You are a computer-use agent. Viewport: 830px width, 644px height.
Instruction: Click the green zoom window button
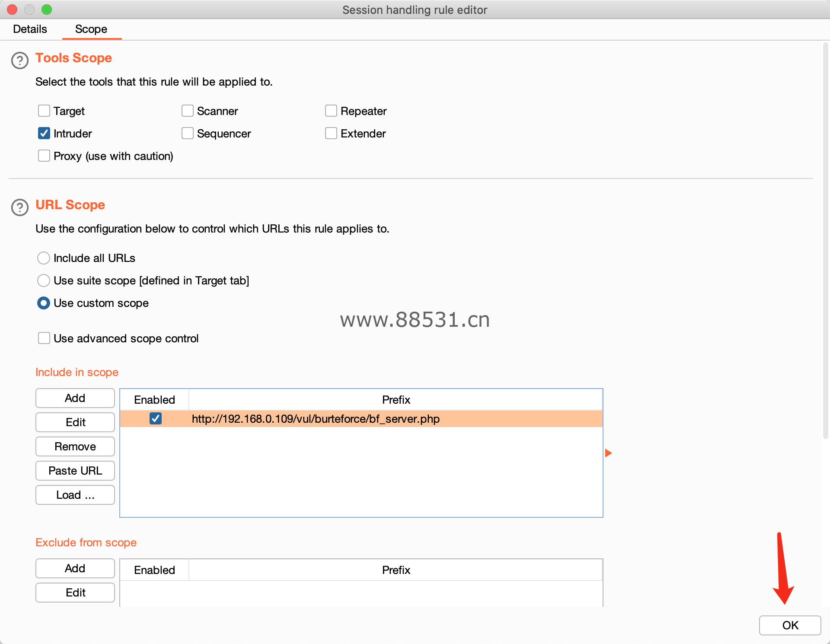[x=47, y=10]
